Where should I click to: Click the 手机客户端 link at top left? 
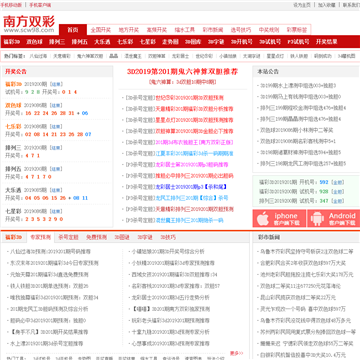point(40,5)
